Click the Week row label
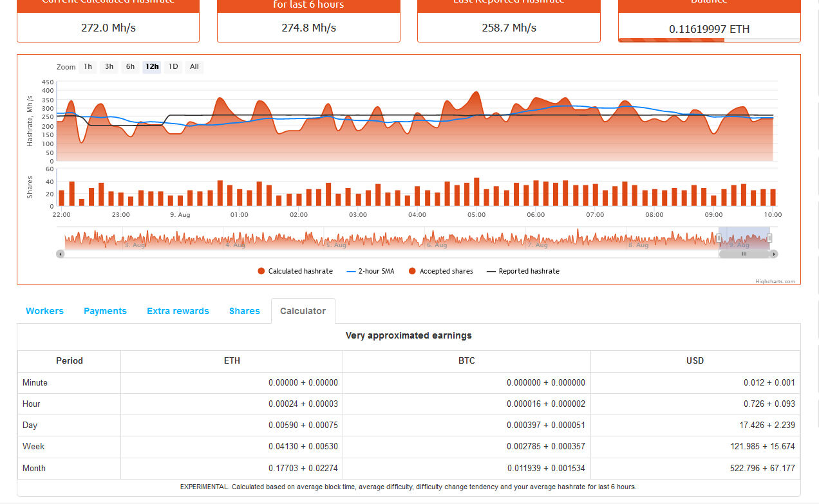This screenshot has height=504, width=819. point(33,446)
